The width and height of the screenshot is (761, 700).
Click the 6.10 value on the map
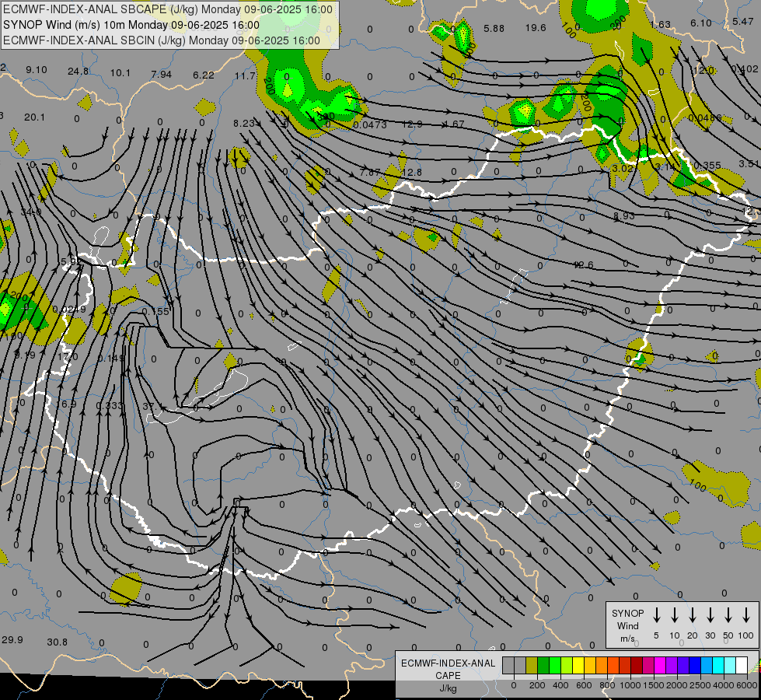[x=701, y=23]
